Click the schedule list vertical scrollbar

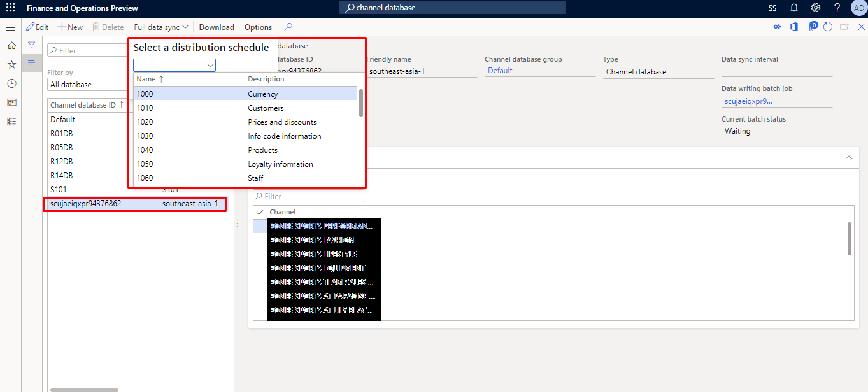point(361,103)
